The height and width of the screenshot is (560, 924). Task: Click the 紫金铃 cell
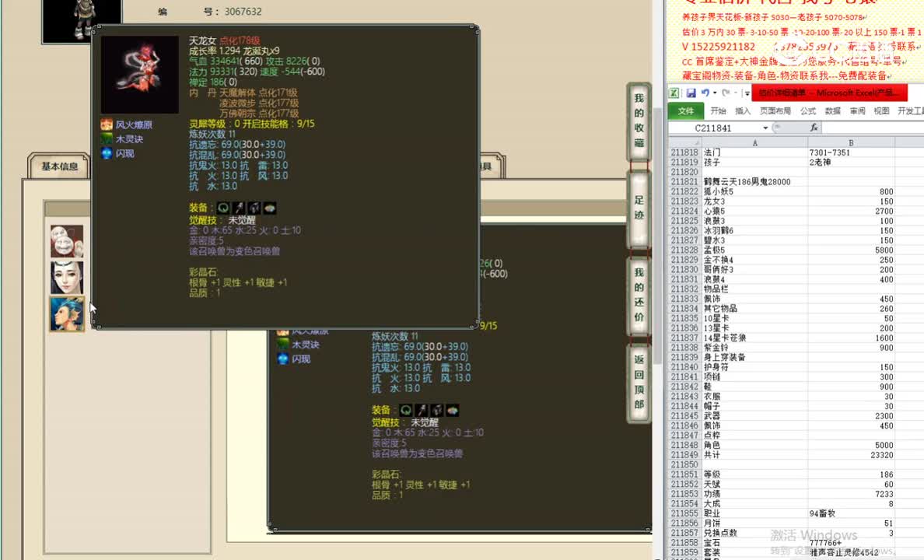pos(755,348)
